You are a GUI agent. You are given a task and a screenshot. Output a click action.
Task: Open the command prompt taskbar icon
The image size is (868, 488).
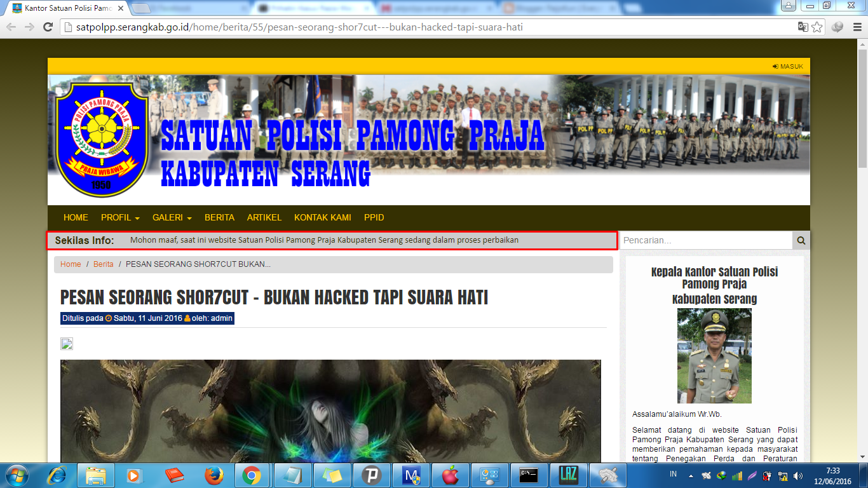point(529,475)
